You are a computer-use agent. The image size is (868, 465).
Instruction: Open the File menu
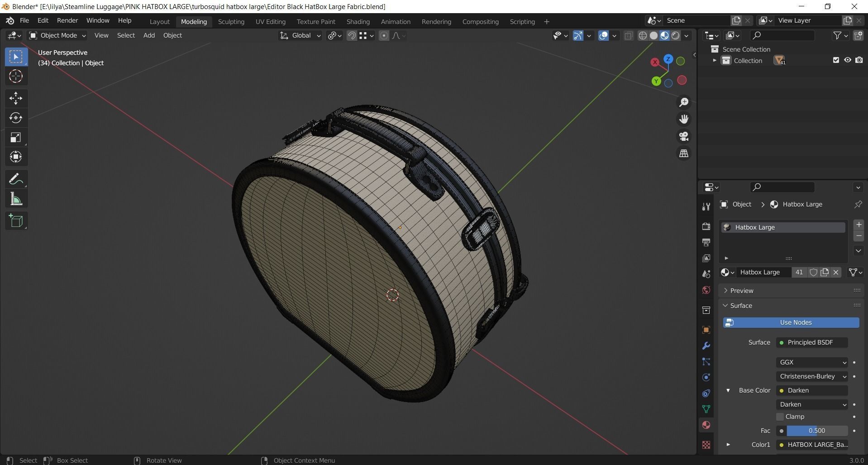pyautogui.click(x=24, y=20)
